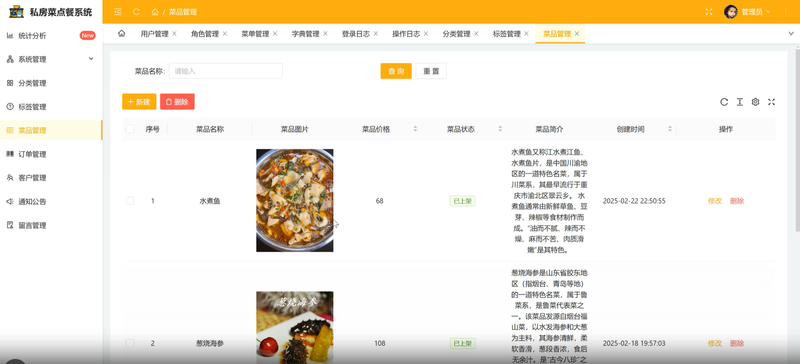Click the red 删除 batch button
Screen dimensions: 800x364
click(x=177, y=102)
